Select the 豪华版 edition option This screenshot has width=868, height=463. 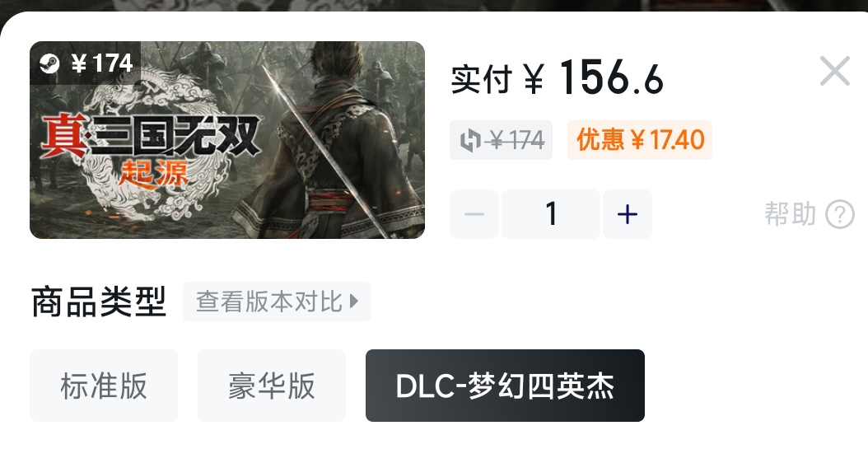[x=272, y=386]
